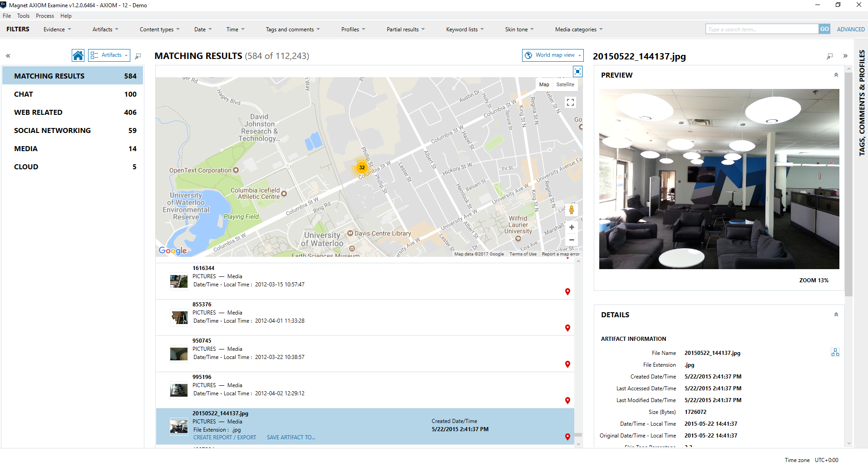Collapse the PREVIEW section
The width and height of the screenshot is (868, 467).
click(836, 75)
